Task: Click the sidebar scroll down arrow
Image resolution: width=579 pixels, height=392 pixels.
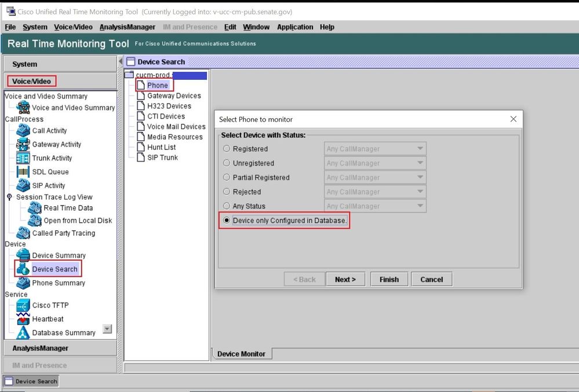Action: [x=107, y=328]
